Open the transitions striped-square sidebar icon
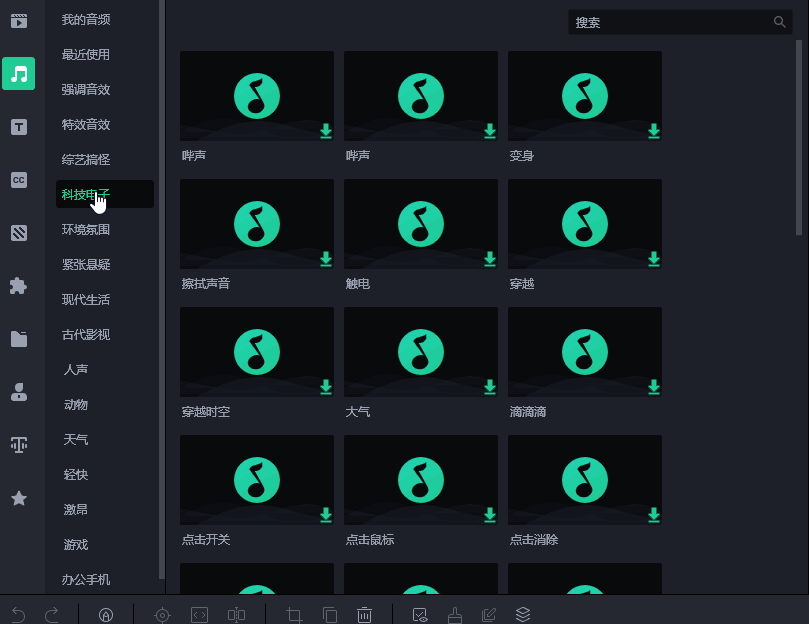809x624 pixels. 19,233
